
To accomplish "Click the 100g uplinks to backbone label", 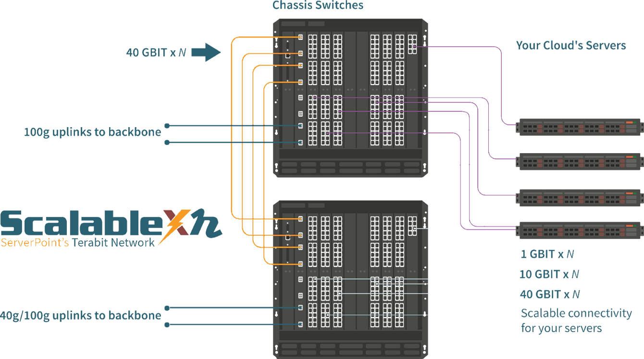I will coord(93,132).
